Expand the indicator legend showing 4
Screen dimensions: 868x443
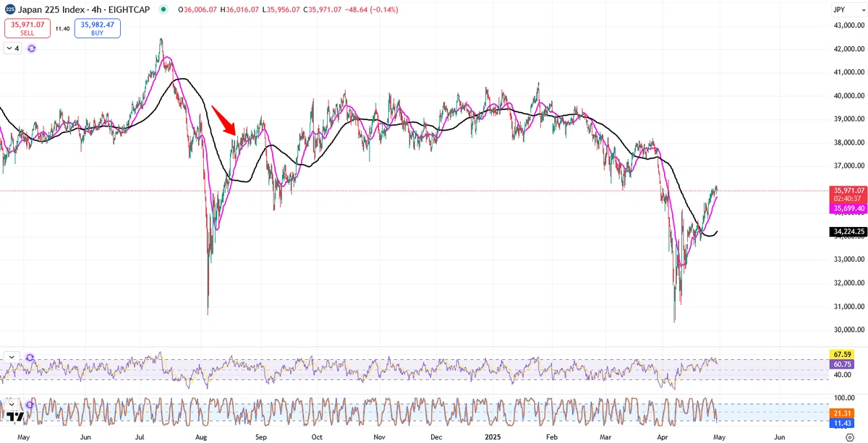point(12,48)
